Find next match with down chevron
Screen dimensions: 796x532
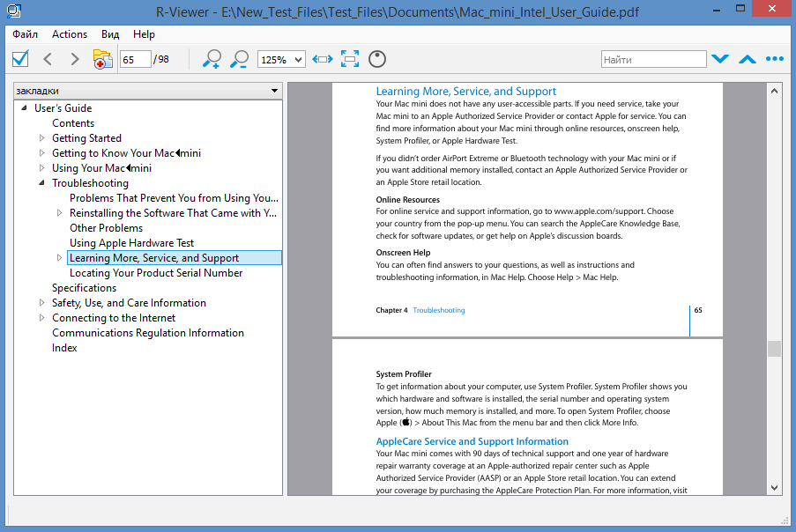(x=720, y=59)
